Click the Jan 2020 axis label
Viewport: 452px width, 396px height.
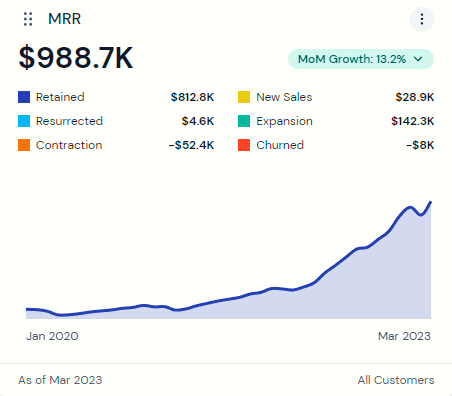pos(52,336)
